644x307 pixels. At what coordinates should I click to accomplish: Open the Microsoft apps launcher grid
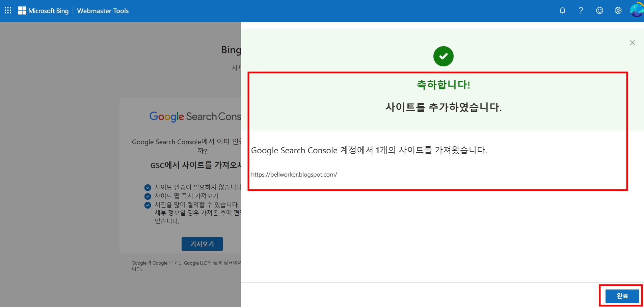[x=8, y=10]
